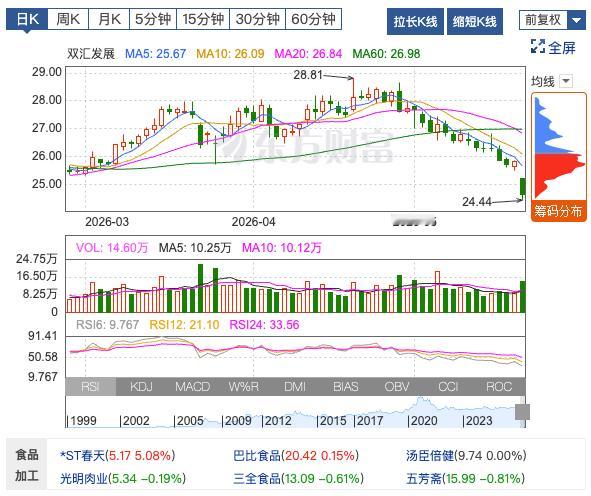591x496 pixels.
Task: Click the chip distribution histogram thumbnail
Action: (x=559, y=147)
